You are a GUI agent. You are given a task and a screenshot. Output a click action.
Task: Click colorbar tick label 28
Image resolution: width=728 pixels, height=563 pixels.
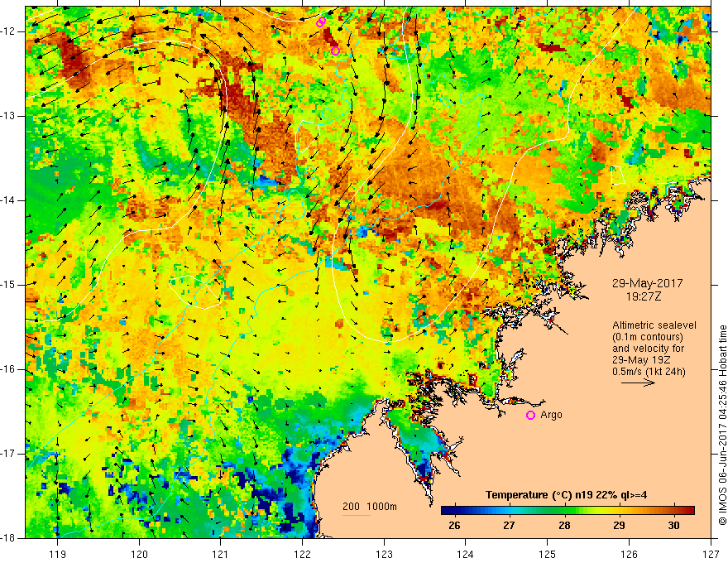[x=564, y=526]
